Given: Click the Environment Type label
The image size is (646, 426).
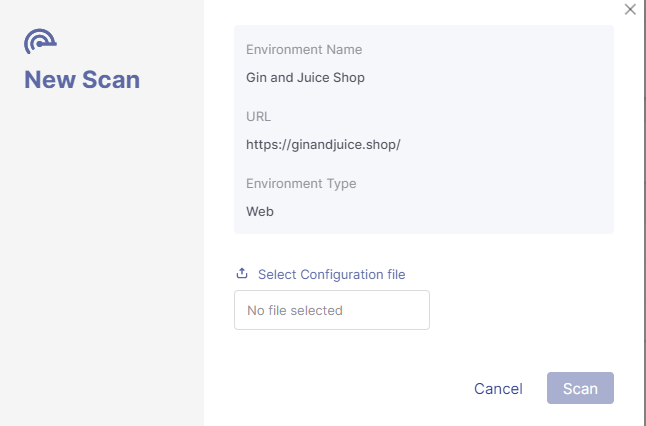Looking at the screenshot, I should 301,183.
